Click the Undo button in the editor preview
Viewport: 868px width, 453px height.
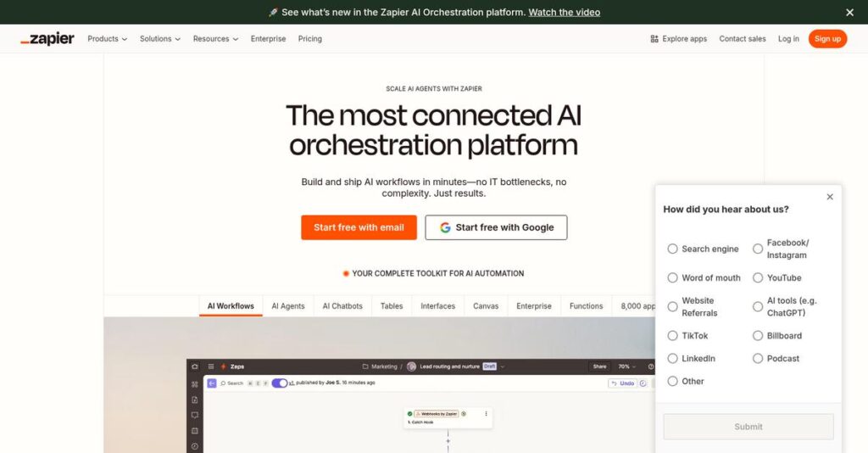pyautogui.click(x=623, y=383)
